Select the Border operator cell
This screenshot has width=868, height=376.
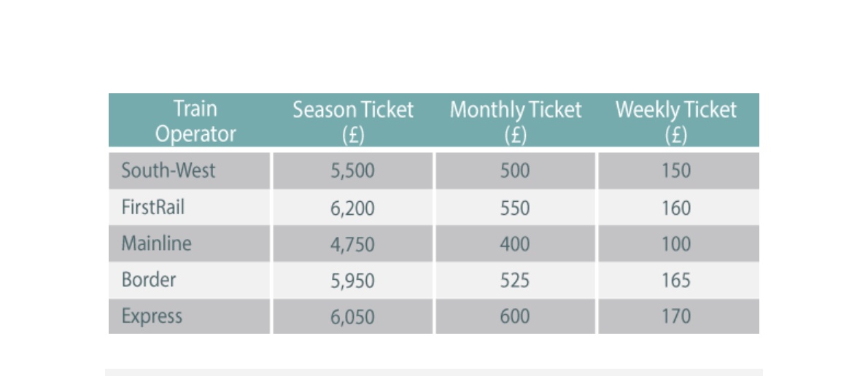pos(190,281)
